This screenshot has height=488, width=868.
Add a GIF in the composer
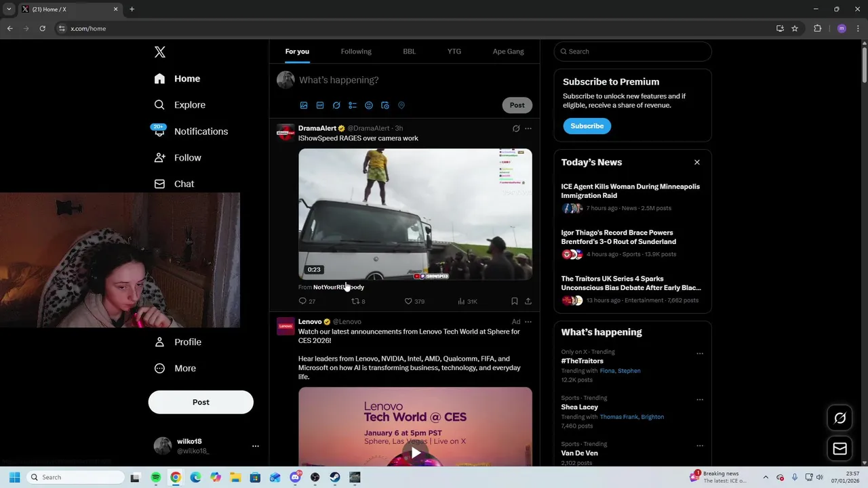[x=320, y=105]
